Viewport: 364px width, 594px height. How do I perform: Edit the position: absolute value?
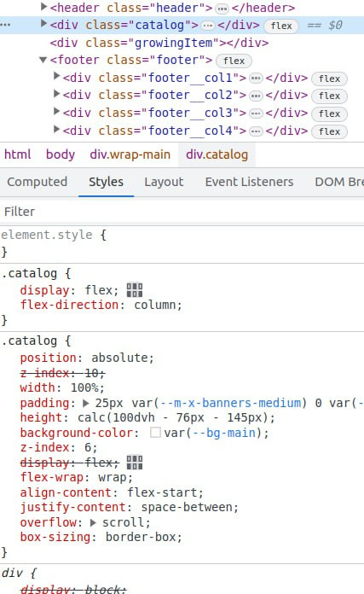[x=118, y=358]
